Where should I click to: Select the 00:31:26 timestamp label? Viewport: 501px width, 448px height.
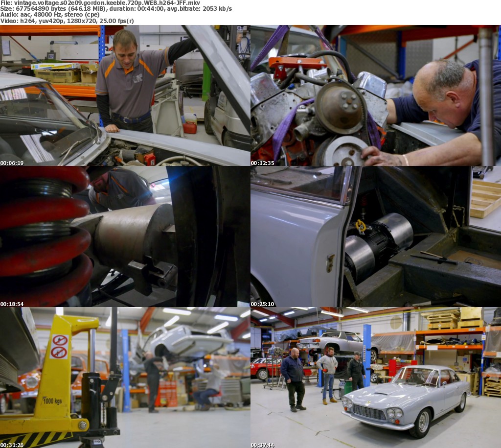coord(12,445)
